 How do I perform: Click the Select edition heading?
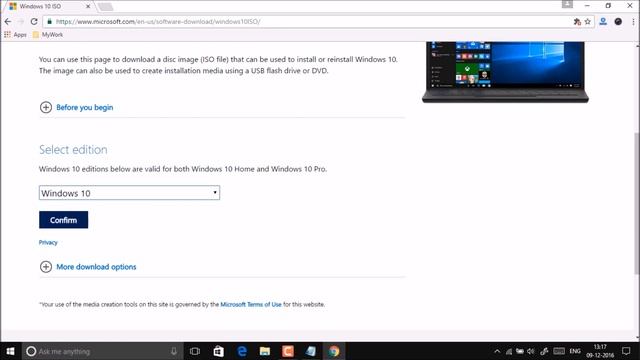73,150
